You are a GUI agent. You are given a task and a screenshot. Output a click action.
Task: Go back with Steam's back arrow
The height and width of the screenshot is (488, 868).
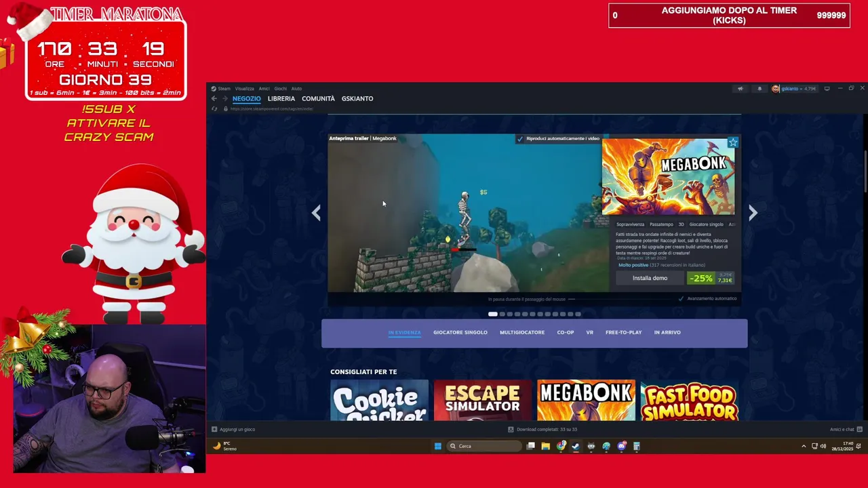pyautogui.click(x=214, y=99)
